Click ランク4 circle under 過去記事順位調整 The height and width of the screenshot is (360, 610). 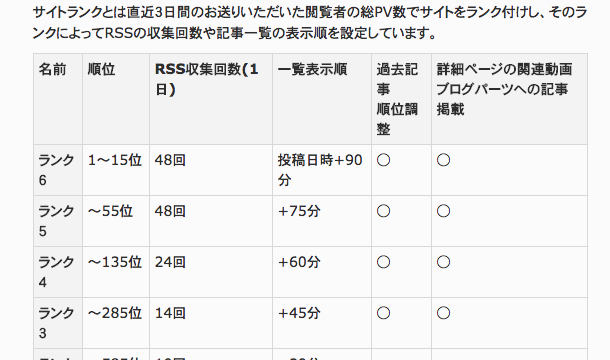384,262
